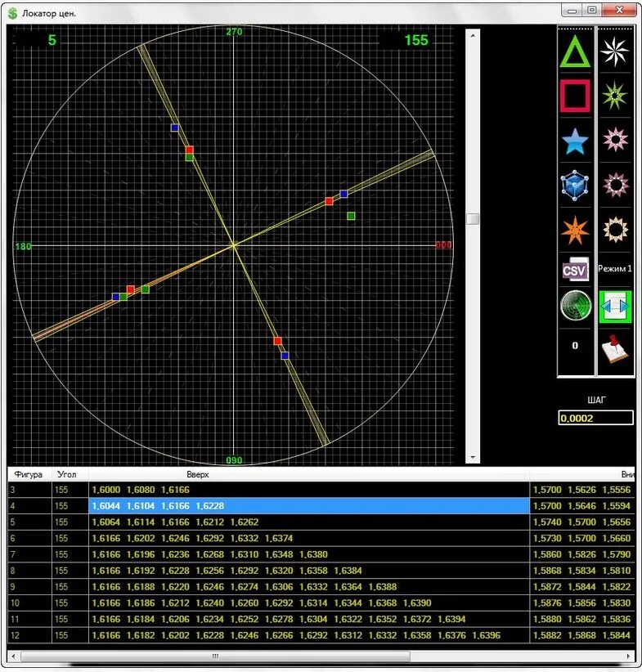The image size is (642, 672).
Task: Click the 090 degree label on chart
Action: [x=234, y=460]
